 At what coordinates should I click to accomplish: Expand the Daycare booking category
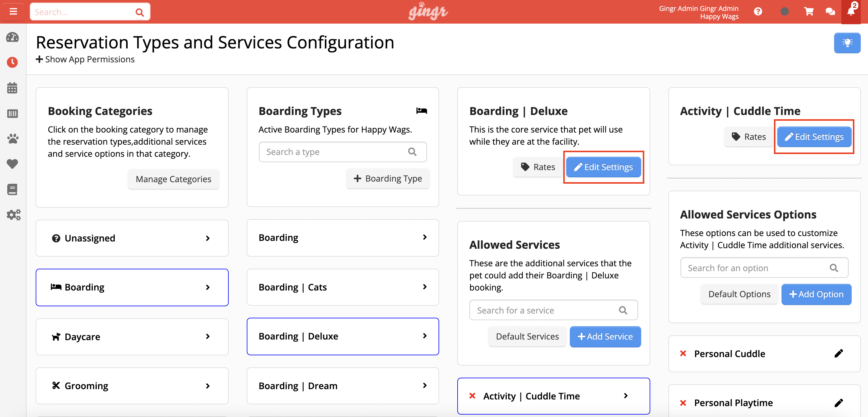(132, 337)
